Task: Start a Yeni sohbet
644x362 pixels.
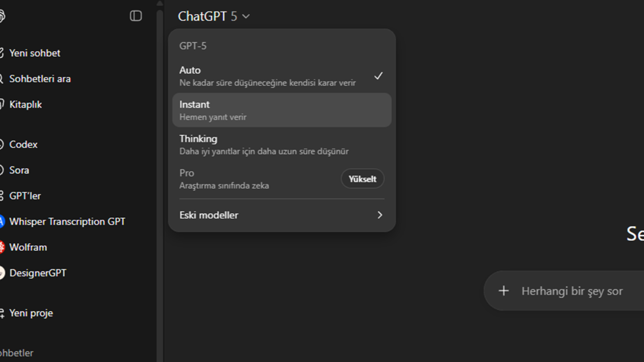Action: 34,53
